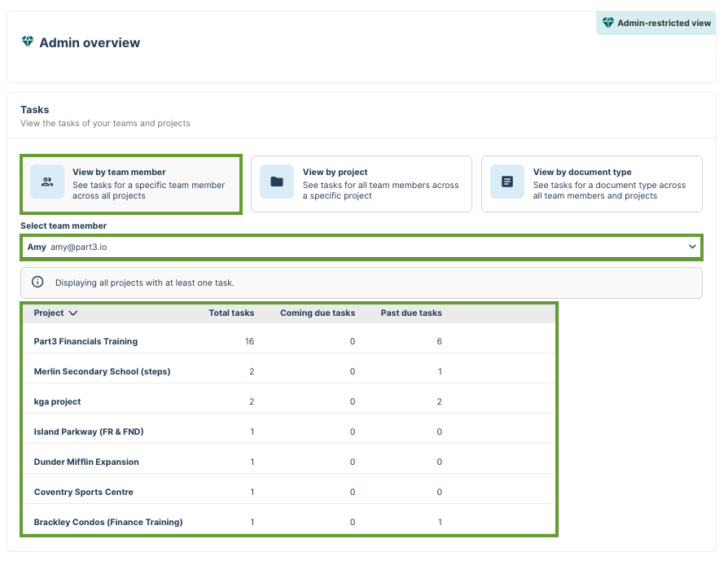Viewport: 728px width, 565px height.
Task: Click the folder icon for View by project
Action: [277, 182]
